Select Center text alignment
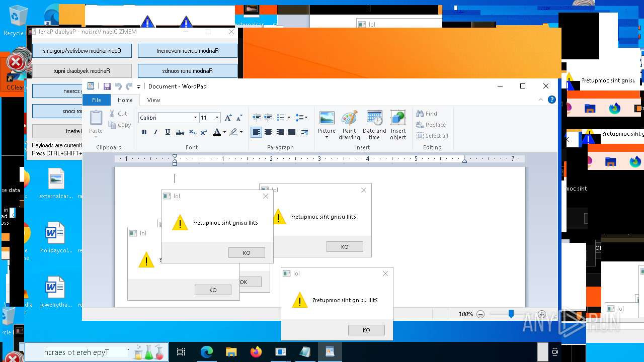 [268, 132]
